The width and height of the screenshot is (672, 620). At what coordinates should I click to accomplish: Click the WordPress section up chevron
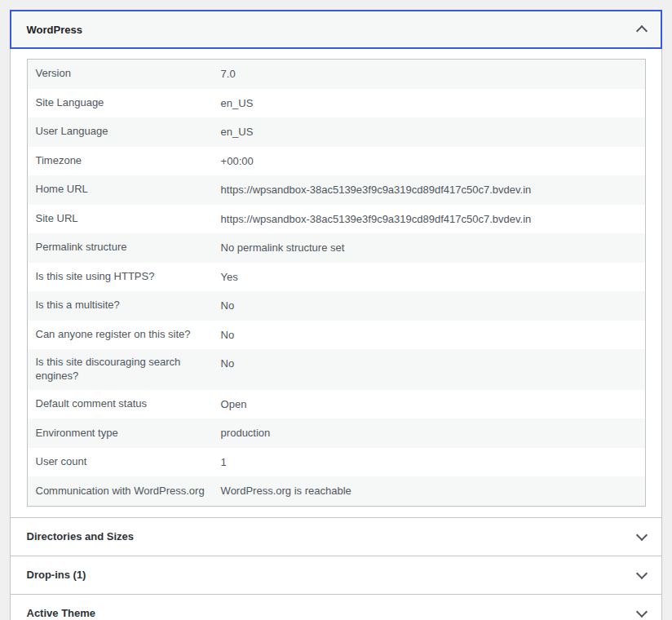(642, 29)
